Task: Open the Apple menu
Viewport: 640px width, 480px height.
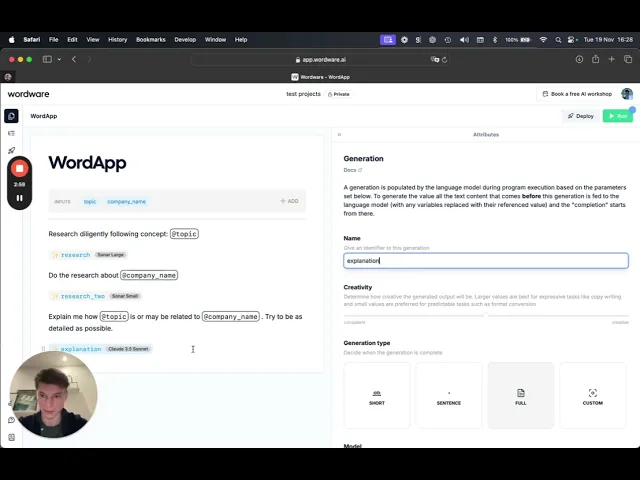Action: coord(12,40)
